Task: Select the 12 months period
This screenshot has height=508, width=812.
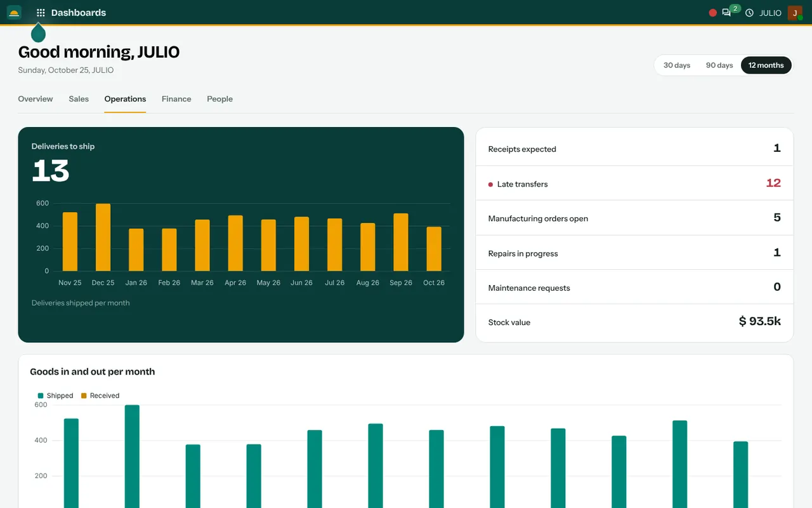Action: point(766,65)
